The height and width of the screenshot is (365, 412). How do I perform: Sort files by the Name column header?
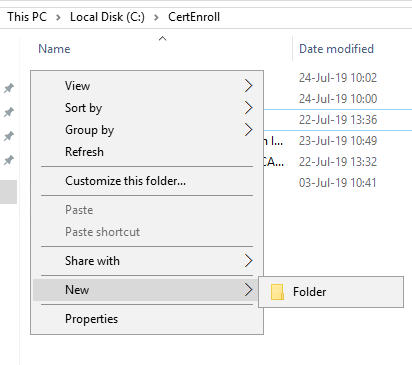[x=54, y=49]
